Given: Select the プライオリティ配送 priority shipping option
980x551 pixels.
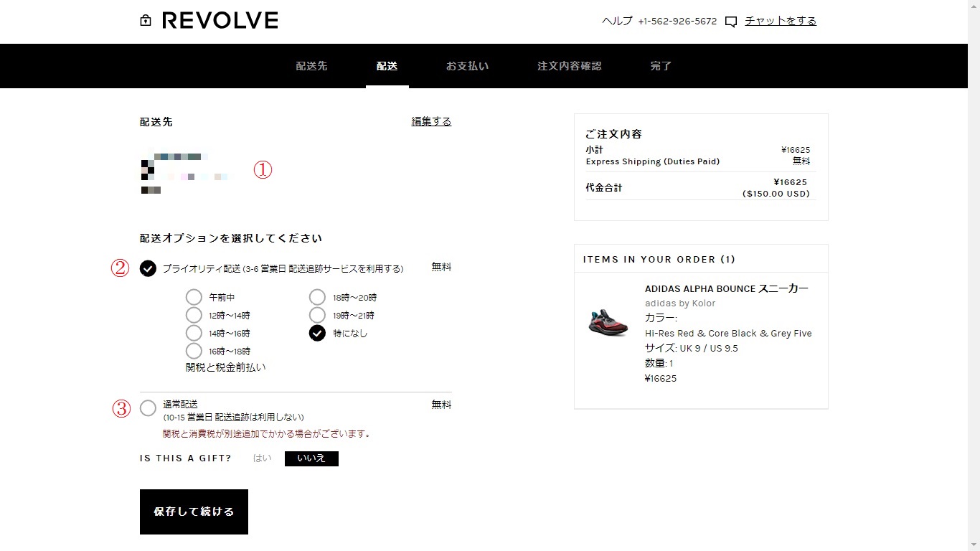Looking at the screenshot, I should pos(148,268).
